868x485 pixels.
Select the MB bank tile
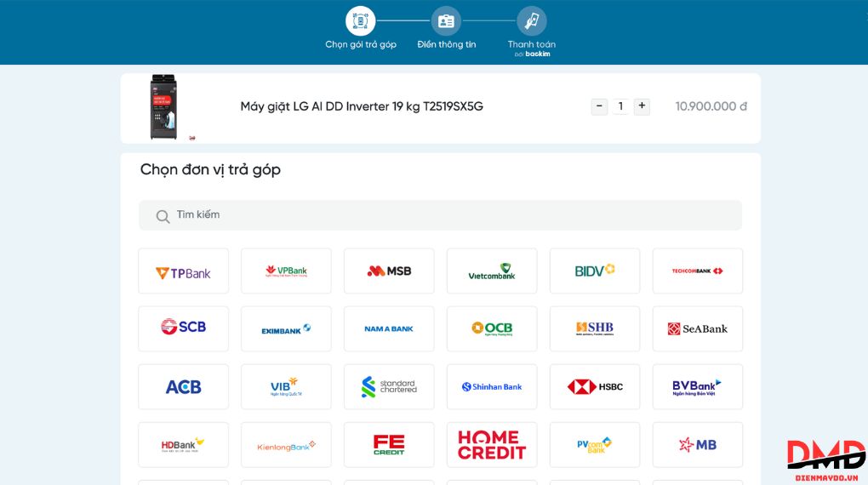(698, 445)
